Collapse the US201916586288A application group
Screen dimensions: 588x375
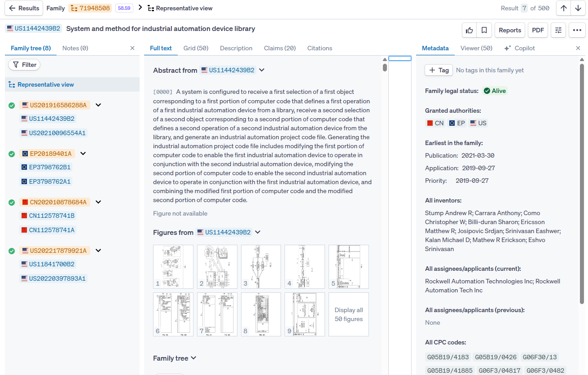(98, 105)
